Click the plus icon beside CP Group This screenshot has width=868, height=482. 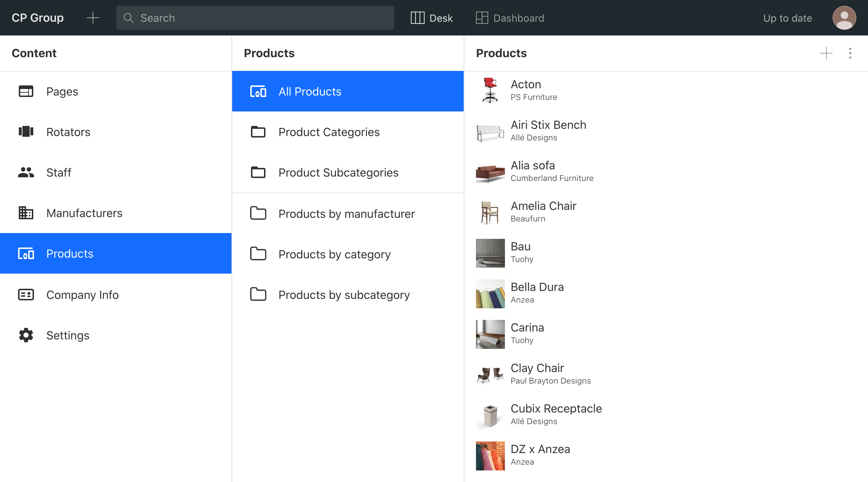[93, 18]
